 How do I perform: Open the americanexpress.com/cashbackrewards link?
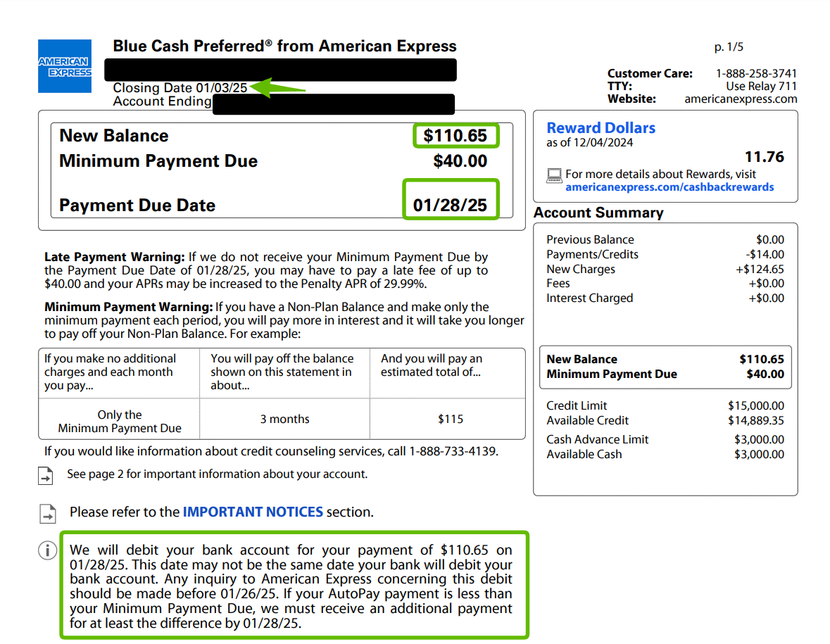669,187
